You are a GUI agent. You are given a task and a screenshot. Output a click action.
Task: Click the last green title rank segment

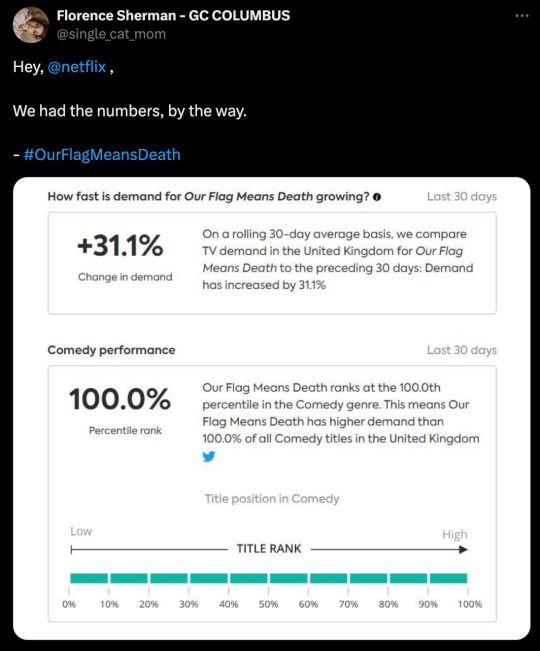(x=448, y=578)
